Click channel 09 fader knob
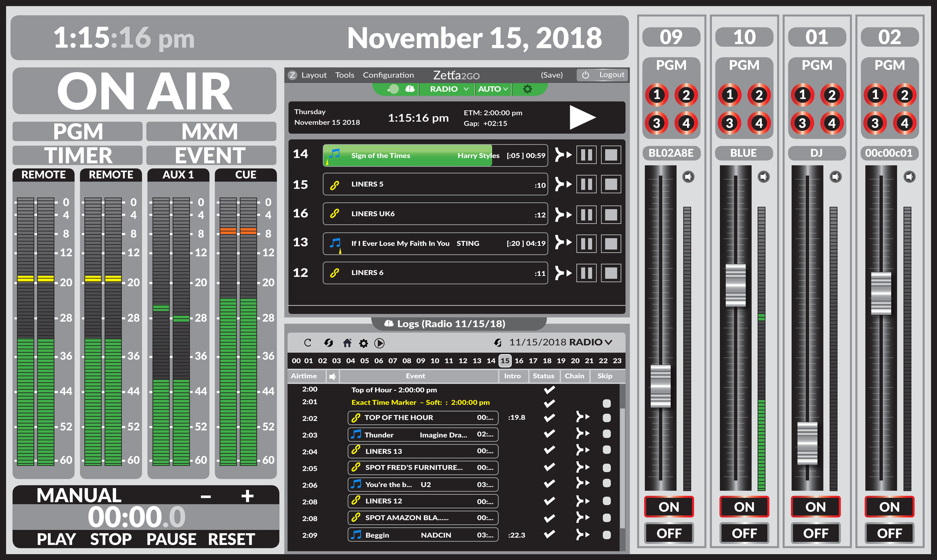The image size is (937, 560). (x=660, y=386)
